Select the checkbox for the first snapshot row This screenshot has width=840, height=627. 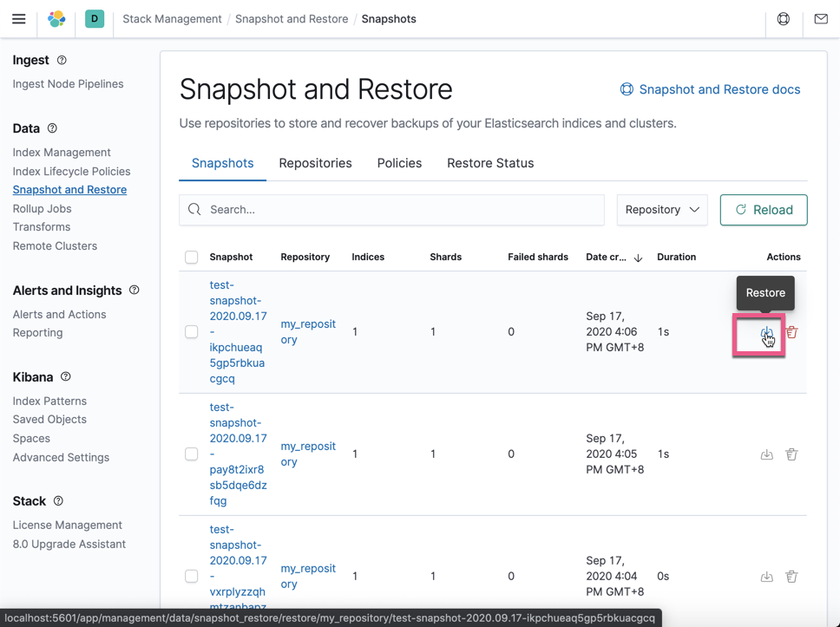click(191, 332)
